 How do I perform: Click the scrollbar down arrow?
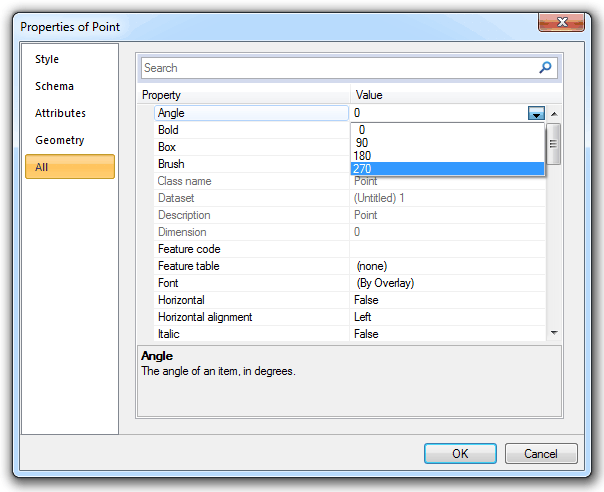(554, 332)
